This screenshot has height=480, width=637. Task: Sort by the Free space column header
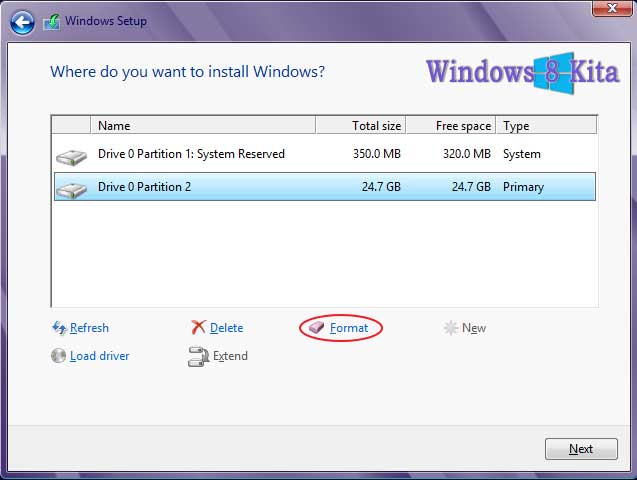click(x=451, y=125)
